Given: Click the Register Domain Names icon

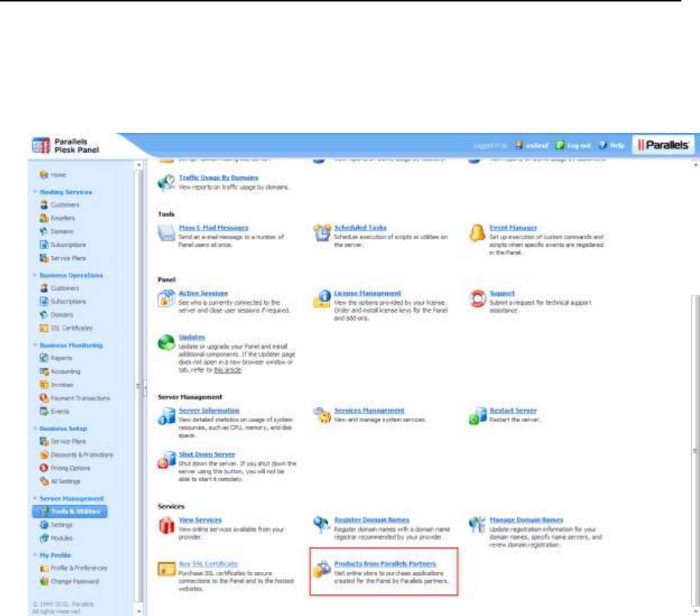Looking at the screenshot, I should [x=322, y=524].
